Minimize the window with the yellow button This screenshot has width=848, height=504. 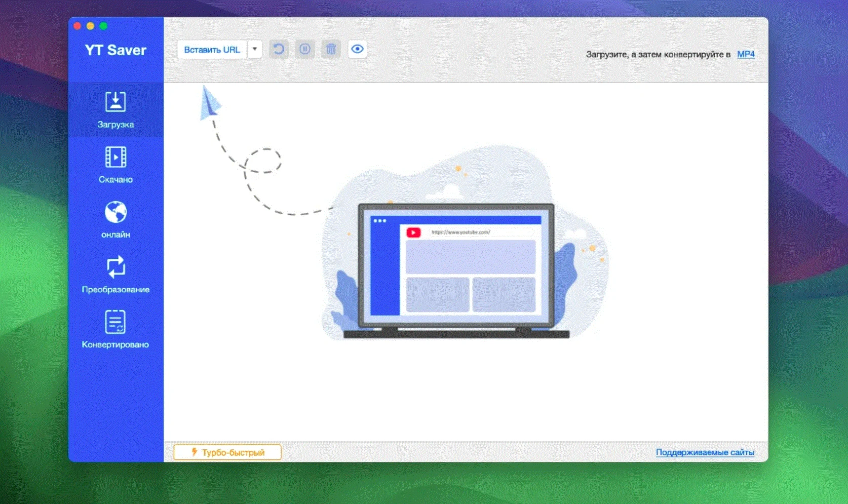90,26
